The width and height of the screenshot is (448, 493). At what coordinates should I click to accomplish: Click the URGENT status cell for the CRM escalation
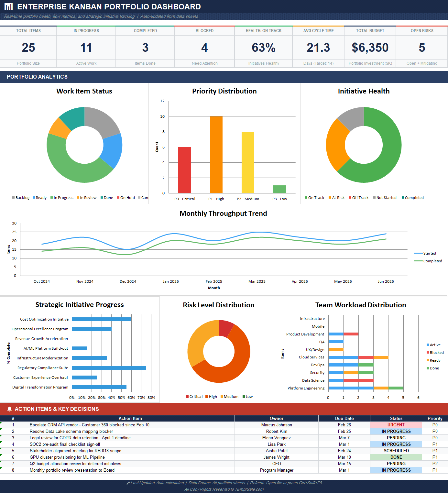click(x=396, y=425)
